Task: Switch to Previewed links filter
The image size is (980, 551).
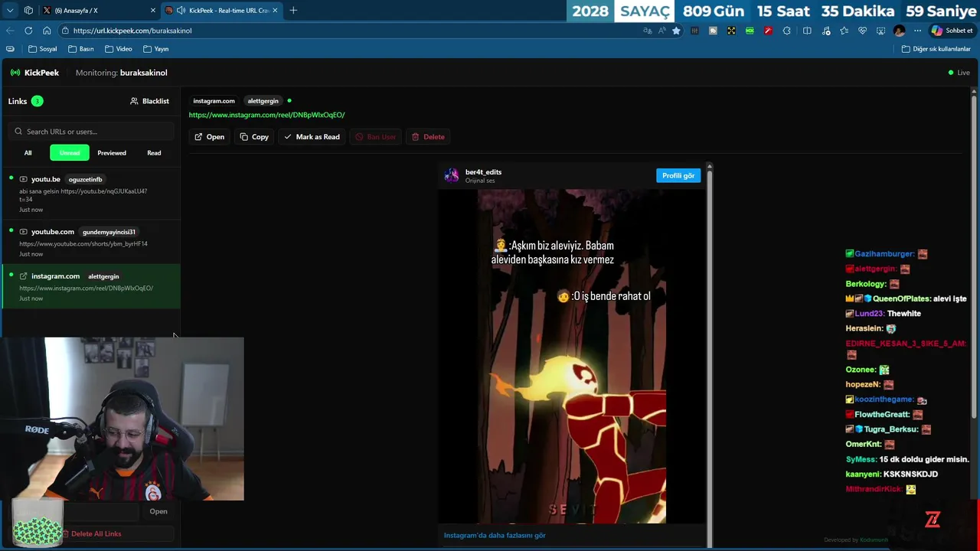Action: pos(112,153)
